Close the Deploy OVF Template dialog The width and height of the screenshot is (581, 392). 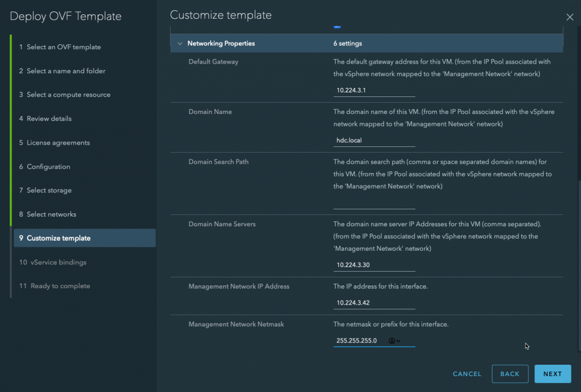coord(570,17)
